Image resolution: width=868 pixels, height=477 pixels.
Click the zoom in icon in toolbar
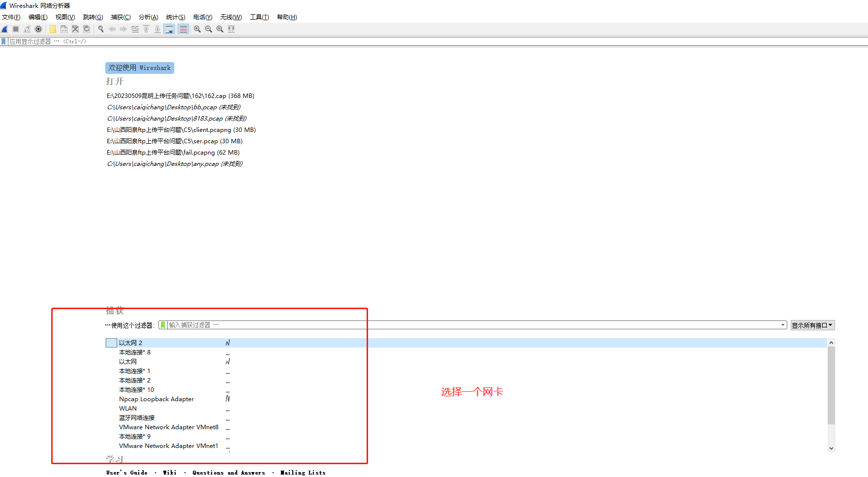[x=197, y=29]
